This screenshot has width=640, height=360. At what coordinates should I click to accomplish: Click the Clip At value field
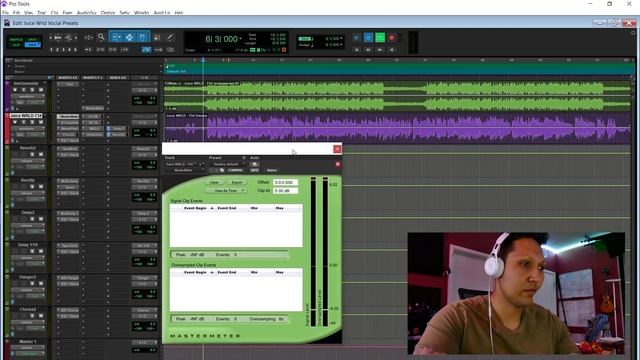285,191
